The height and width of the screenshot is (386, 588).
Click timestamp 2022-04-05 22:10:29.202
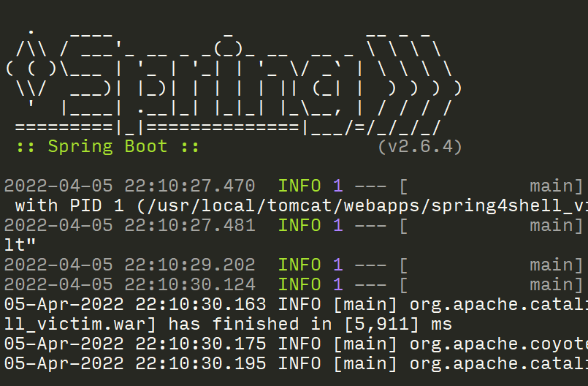130,265
